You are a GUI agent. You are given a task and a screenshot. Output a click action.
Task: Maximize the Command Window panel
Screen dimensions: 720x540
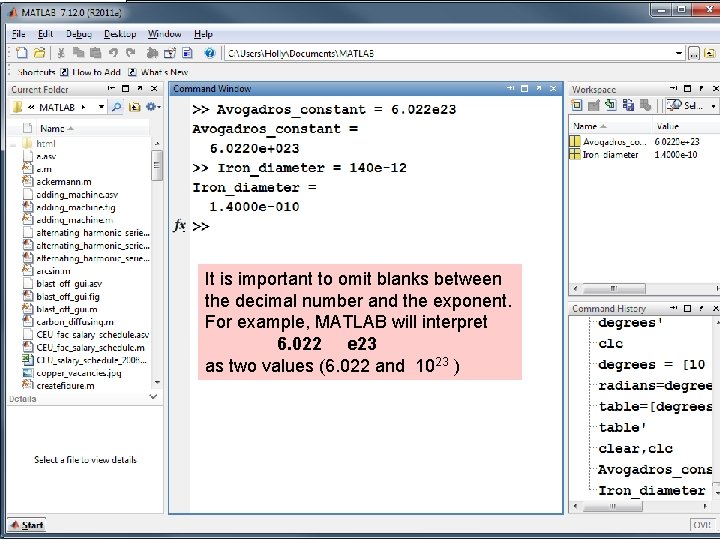(524, 88)
